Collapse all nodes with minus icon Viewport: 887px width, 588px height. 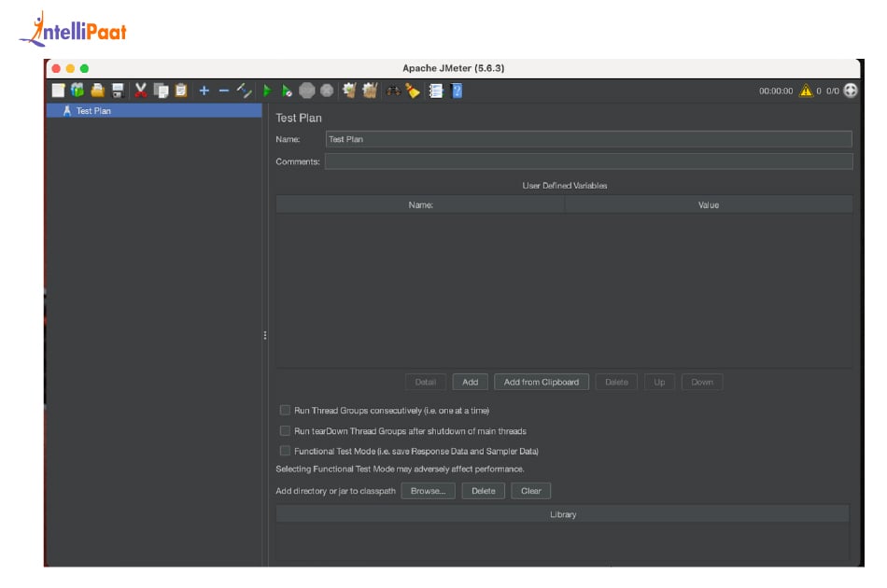(x=224, y=91)
